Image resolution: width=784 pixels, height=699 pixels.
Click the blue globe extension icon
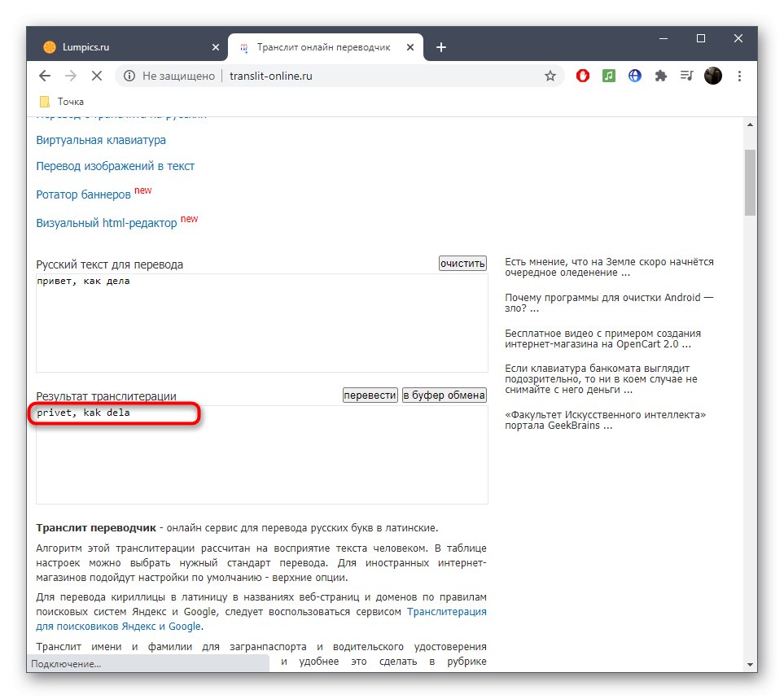(634, 75)
